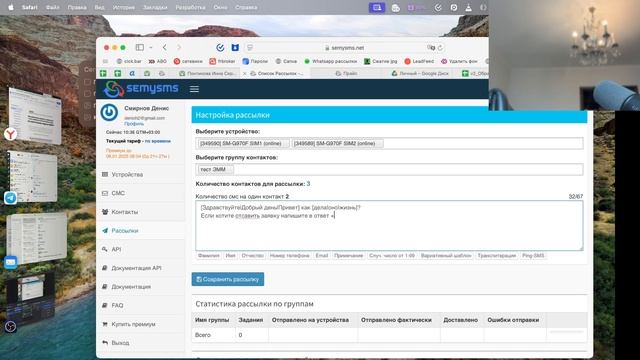
Task: Insert the Номер телефона placeholder
Action: point(289,256)
